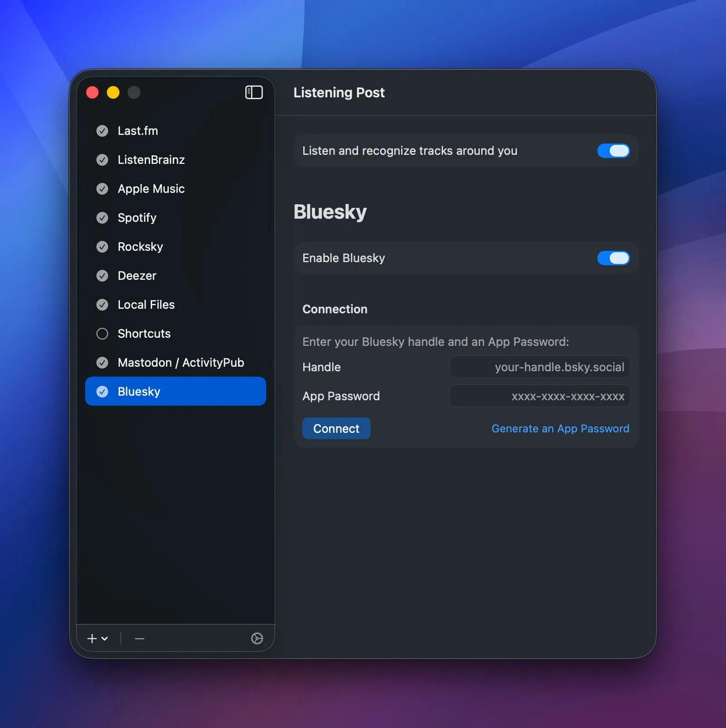The width and height of the screenshot is (726, 728).
Task: Select Apple Music in the sidebar
Action: coord(151,189)
